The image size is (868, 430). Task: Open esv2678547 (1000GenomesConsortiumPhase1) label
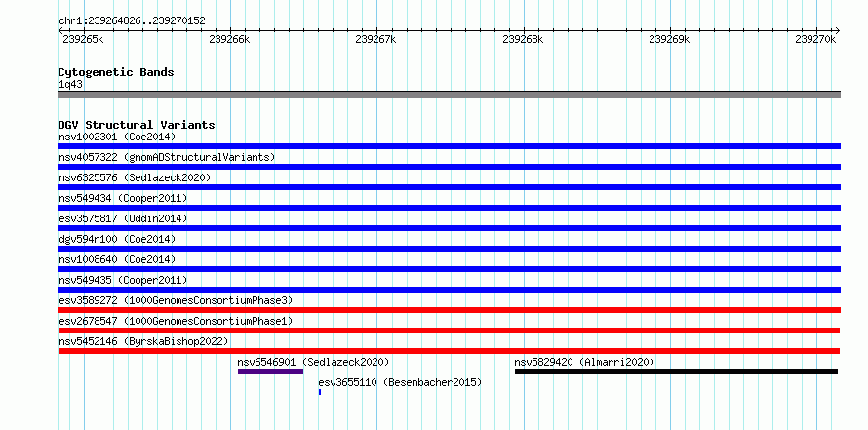point(176,321)
